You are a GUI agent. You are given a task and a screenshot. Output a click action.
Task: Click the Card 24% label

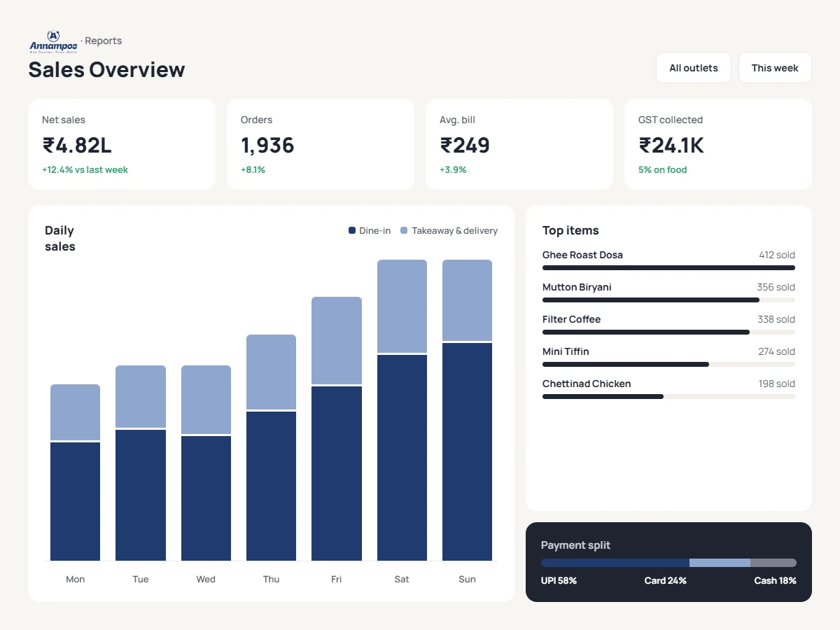pyautogui.click(x=665, y=580)
